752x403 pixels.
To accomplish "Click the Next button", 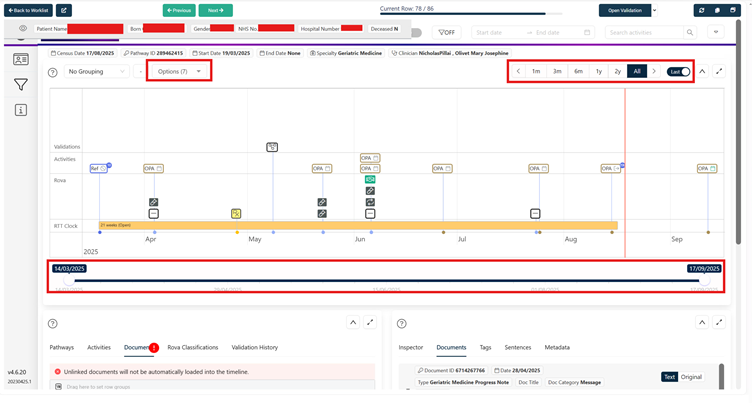I will [x=215, y=10].
